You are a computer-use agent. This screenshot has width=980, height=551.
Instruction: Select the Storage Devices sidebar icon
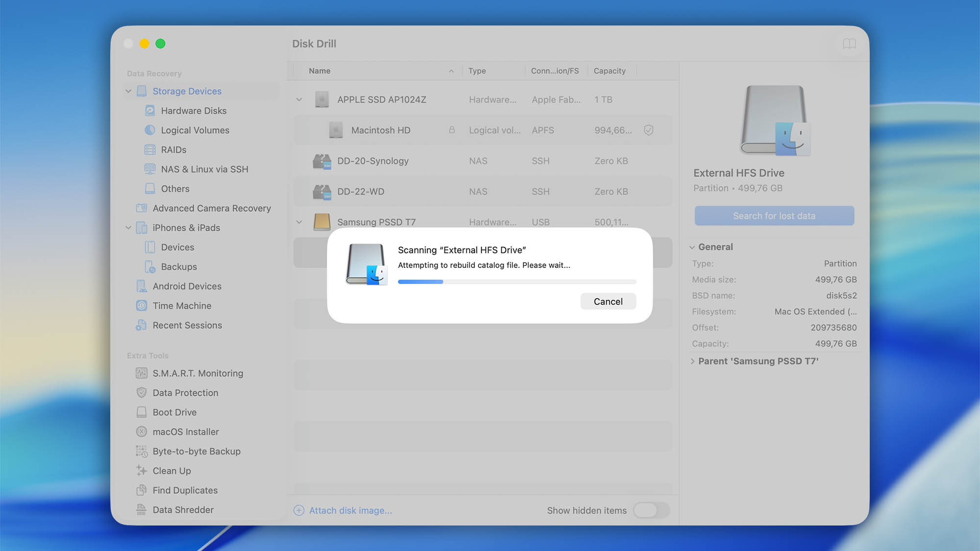[142, 91]
